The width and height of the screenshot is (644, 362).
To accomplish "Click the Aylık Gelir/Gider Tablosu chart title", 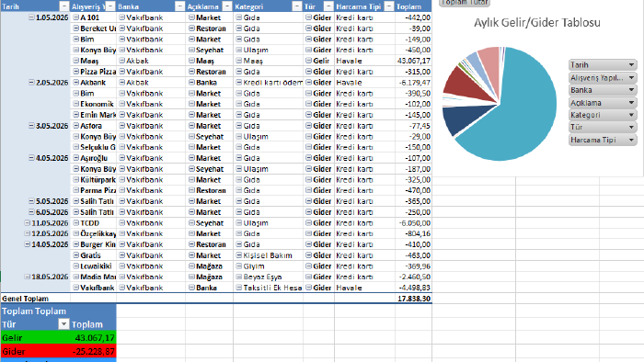I will 536,23.
